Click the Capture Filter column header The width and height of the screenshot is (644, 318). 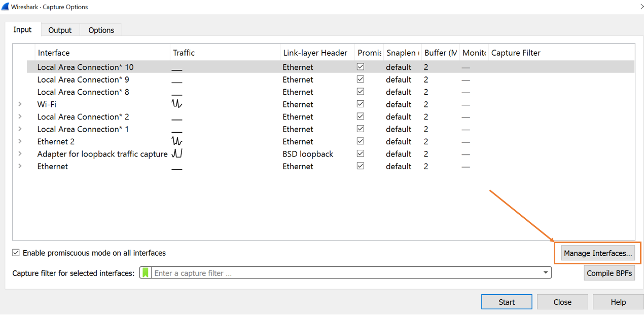[561, 53]
